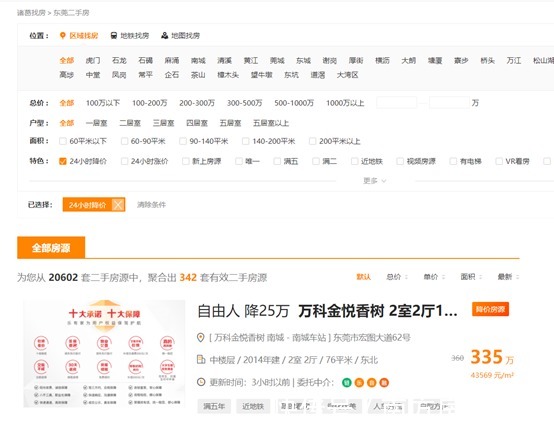Viewport: 554px width, 428px height.
Task: Select 区域找房 location search option
Action: click(x=83, y=36)
